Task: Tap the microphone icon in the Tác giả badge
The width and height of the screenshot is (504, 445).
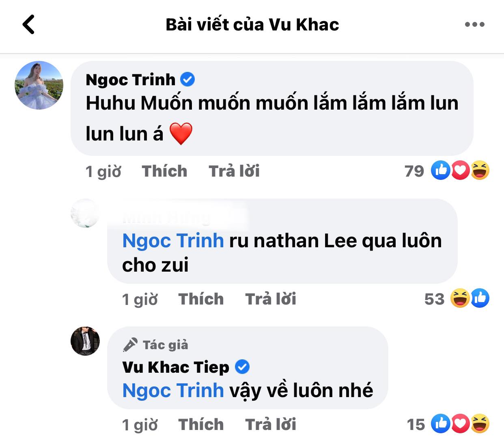Action: click(129, 345)
